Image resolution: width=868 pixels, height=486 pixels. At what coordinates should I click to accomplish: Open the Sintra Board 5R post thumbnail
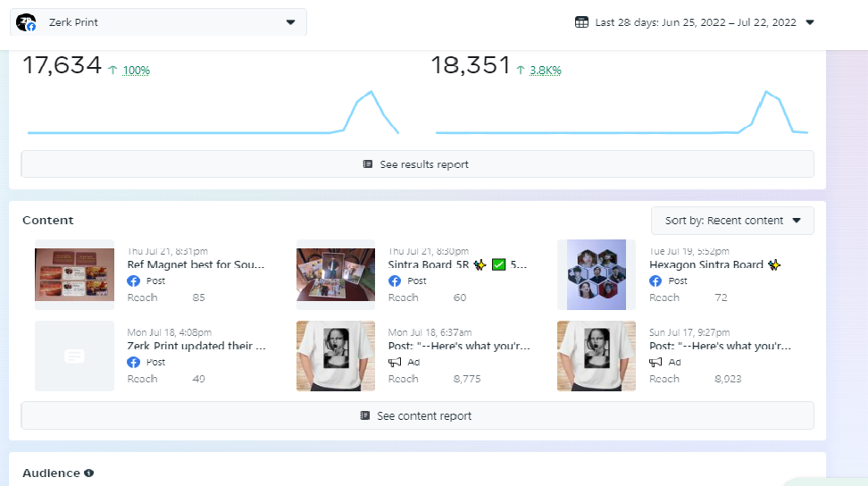336,274
